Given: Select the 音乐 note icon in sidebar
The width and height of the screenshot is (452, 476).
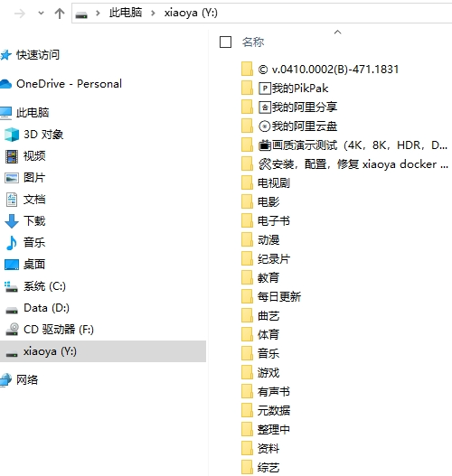Looking at the screenshot, I should pyautogui.click(x=12, y=243).
